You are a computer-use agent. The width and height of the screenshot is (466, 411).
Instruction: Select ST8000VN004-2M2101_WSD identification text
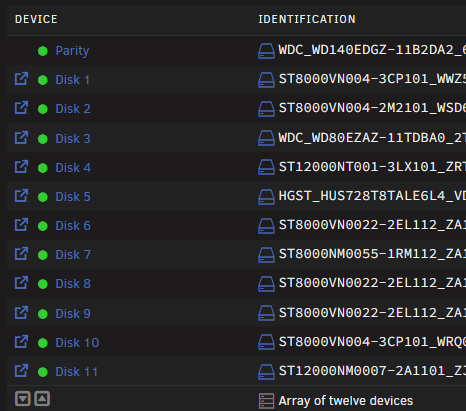tap(372, 108)
